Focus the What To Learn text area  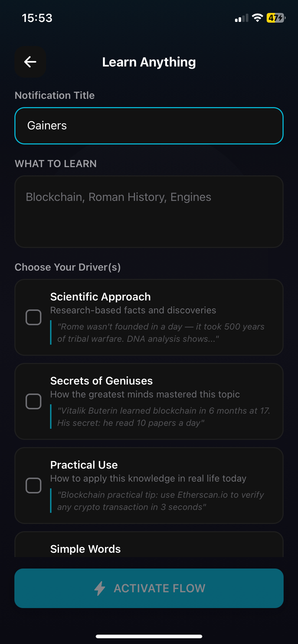[x=149, y=212]
